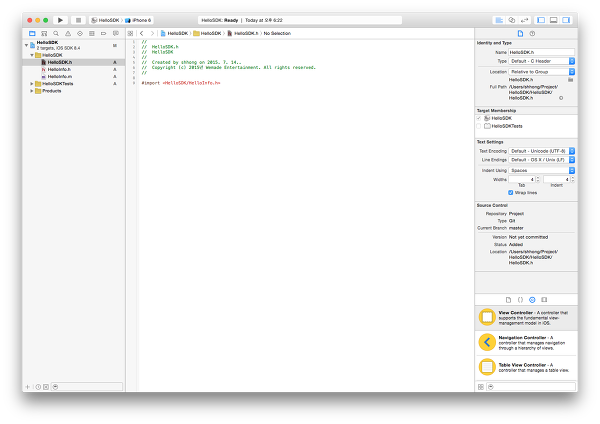600x424 pixels.
Task: Open the No Selection jump bar item
Action: pyautogui.click(x=277, y=33)
